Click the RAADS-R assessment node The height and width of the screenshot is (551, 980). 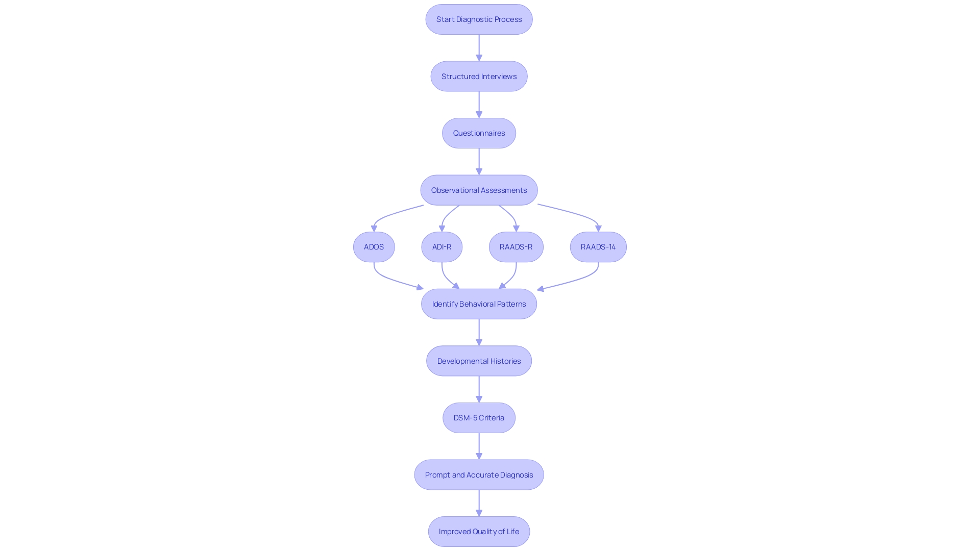[x=516, y=246]
